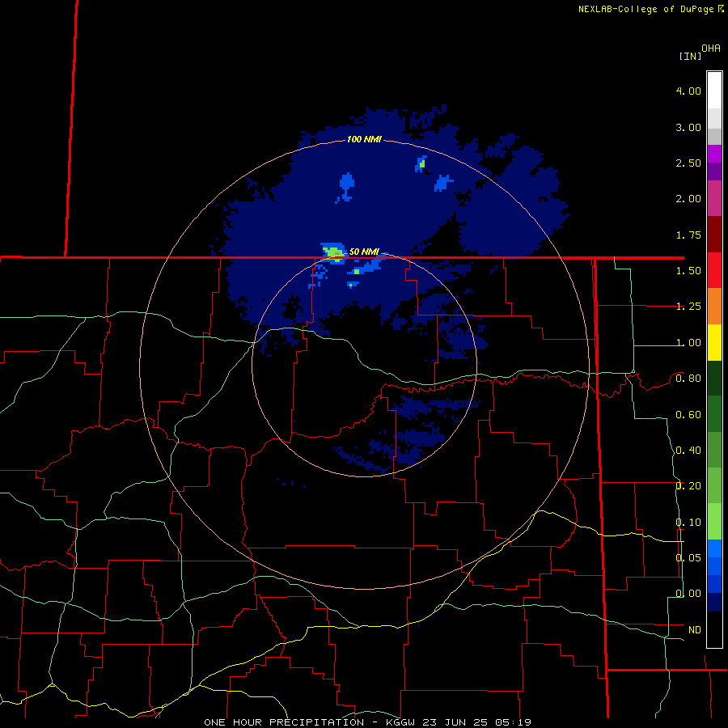Select the 2.50 legend value
728x728 pixels.
[688, 163]
